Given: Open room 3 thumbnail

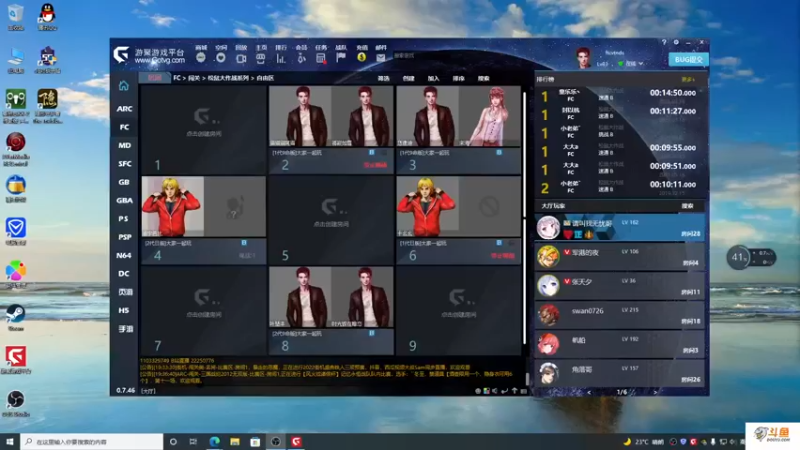Looking at the screenshot, I should [459, 116].
